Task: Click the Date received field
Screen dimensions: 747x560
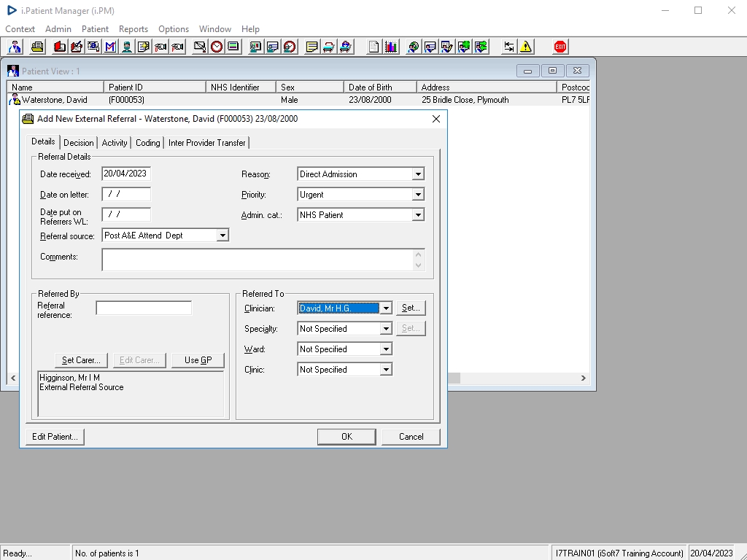Action: click(126, 174)
